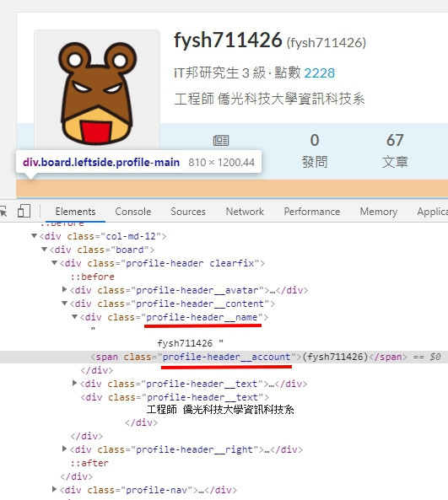Select the Performance tab
Screen dimensions: 448x500
(x=312, y=212)
